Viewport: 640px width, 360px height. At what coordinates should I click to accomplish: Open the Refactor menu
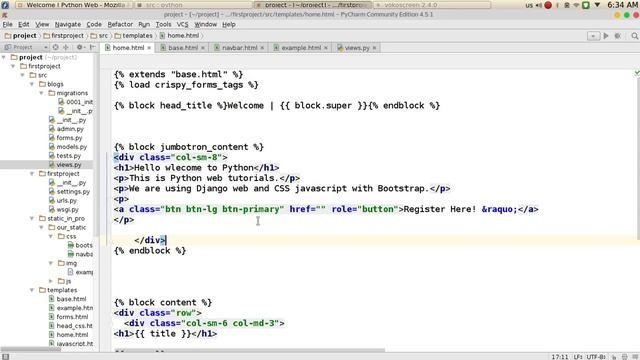point(120,24)
